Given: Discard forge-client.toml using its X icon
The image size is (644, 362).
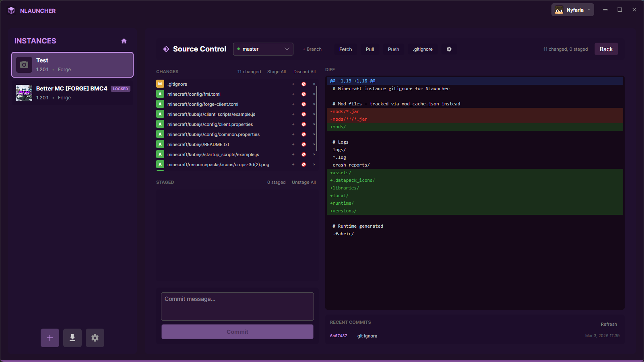Looking at the screenshot, I should tap(314, 104).
